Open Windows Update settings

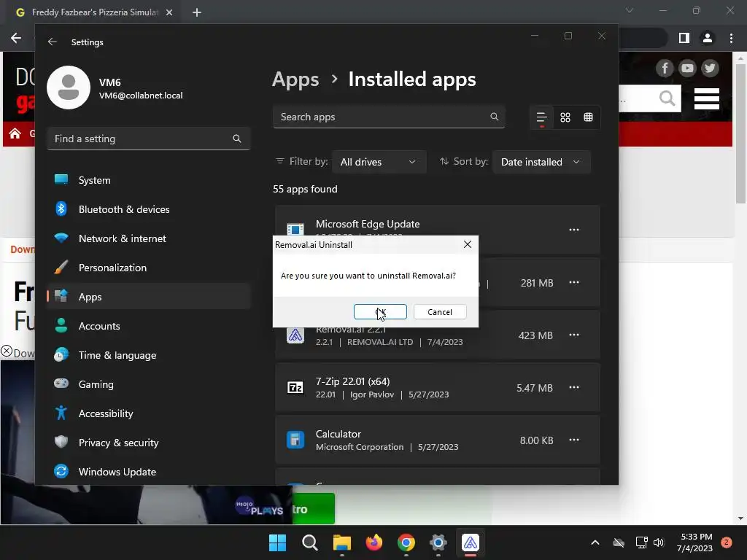(x=149, y=472)
